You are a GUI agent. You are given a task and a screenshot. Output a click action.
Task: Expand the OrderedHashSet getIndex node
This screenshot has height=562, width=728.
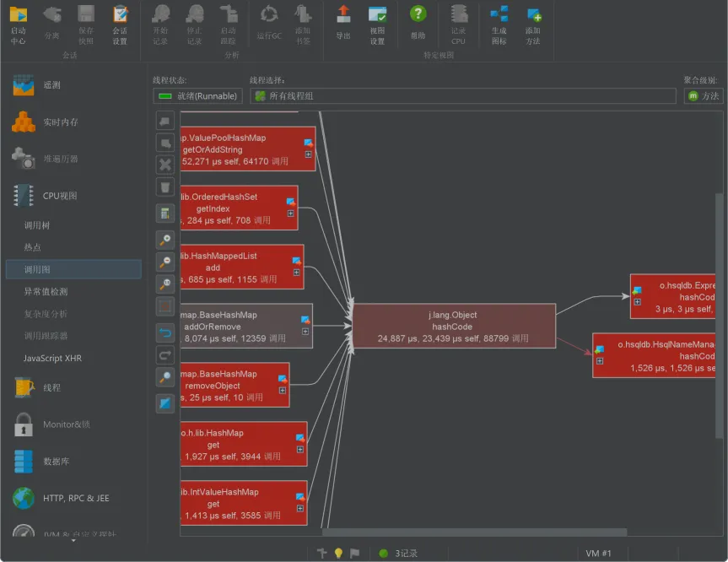point(291,213)
